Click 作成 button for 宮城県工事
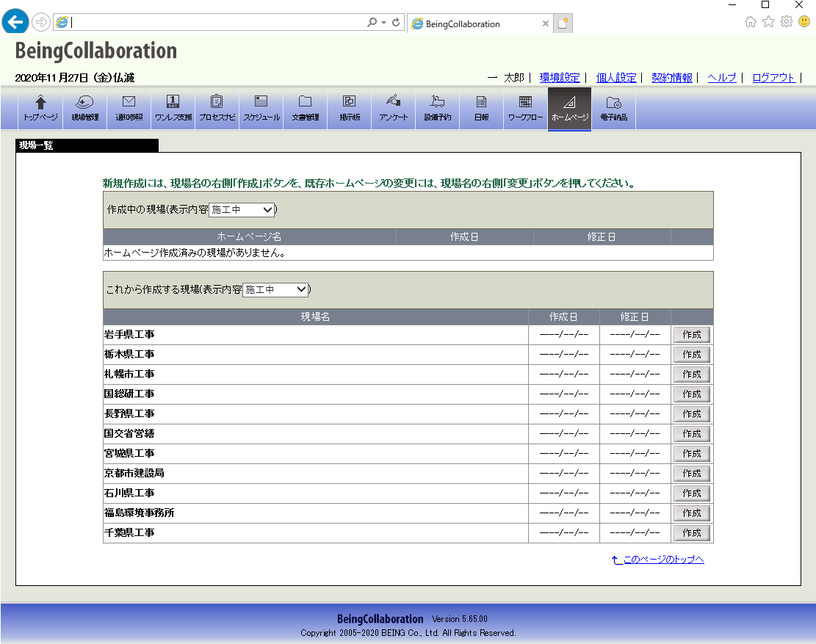This screenshot has height=644, width=816. (x=692, y=454)
